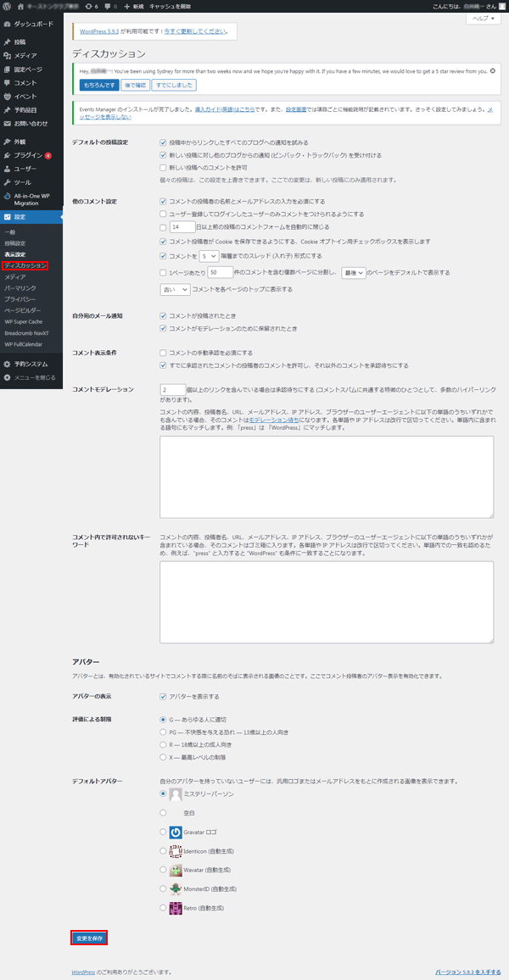Click the プラグイン plug icon in sidebar
Viewport: 509px width, 980px height.
(x=7, y=155)
